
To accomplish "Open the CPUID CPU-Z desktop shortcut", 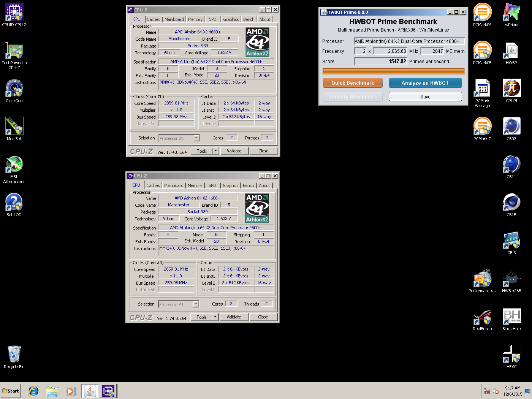I will tap(14, 15).
